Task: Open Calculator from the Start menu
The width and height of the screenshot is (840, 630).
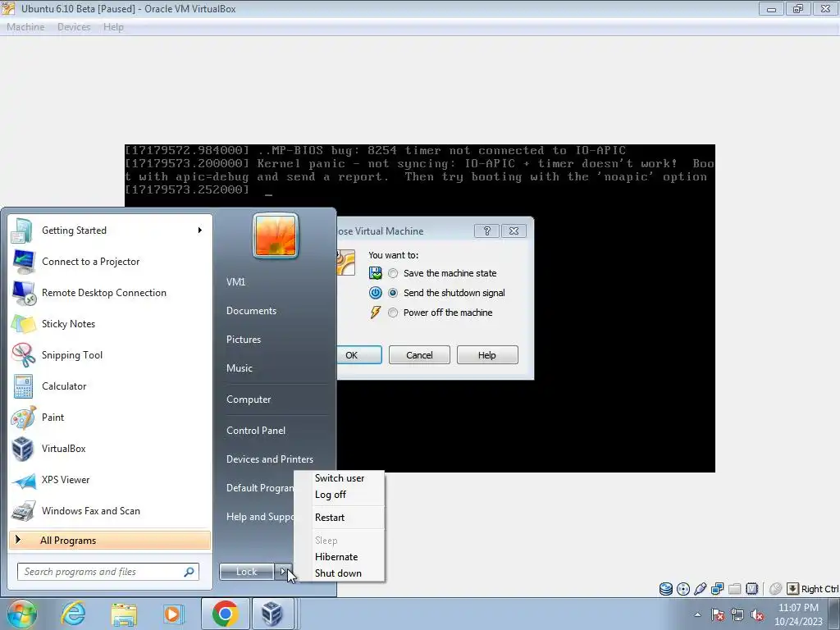Action: (110, 386)
